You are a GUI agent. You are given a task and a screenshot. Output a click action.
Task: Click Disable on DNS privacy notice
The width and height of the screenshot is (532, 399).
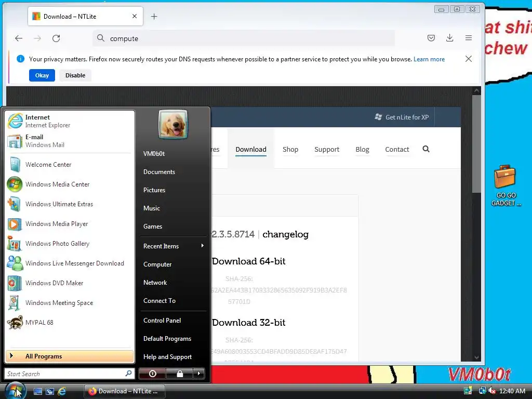tap(75, 75)
